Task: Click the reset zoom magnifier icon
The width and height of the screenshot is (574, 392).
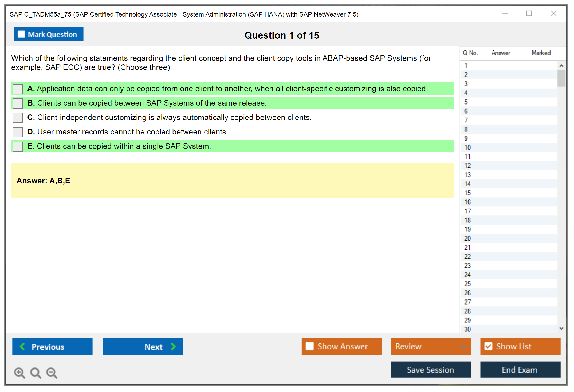Action: pyautogui.click(x=36, y=373)
